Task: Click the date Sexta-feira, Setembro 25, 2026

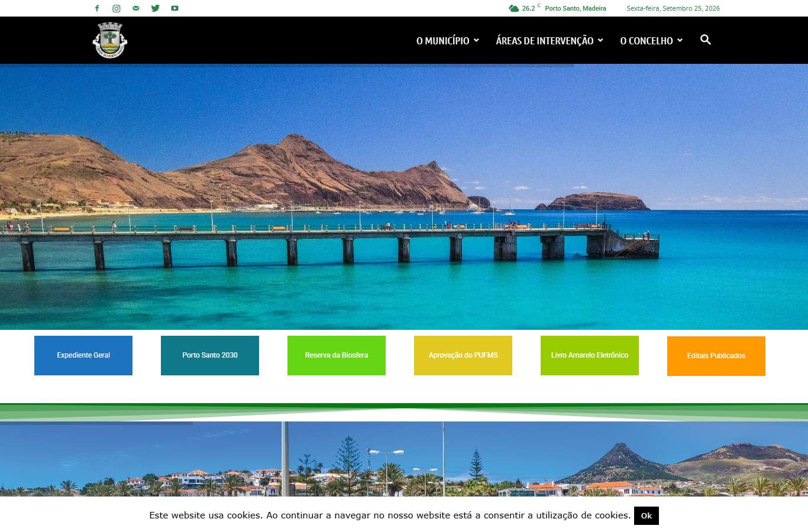Action: click(x=673, y=8)
